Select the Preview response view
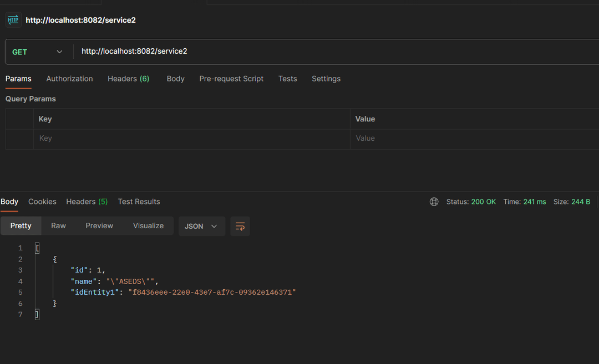 99,225
